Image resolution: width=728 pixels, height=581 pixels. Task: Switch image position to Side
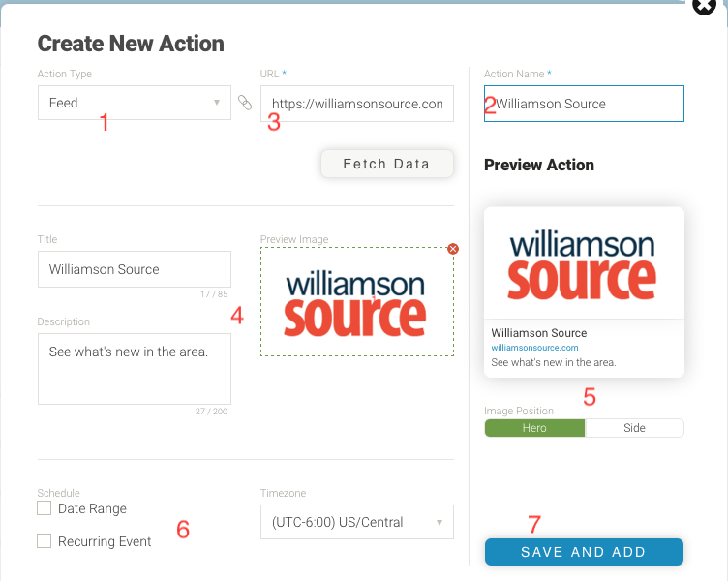634,428
